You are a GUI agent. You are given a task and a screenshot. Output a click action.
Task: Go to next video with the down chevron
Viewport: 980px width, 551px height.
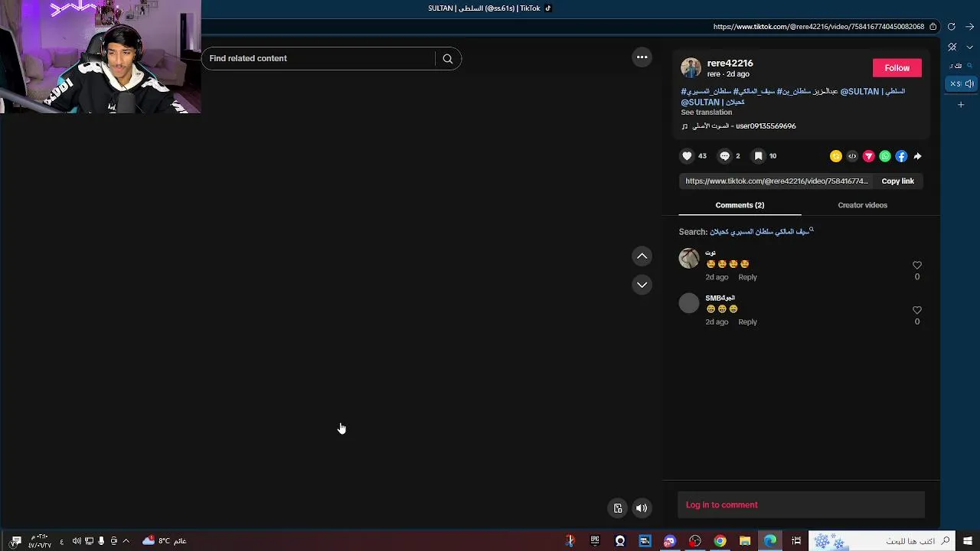pos(642,285)
